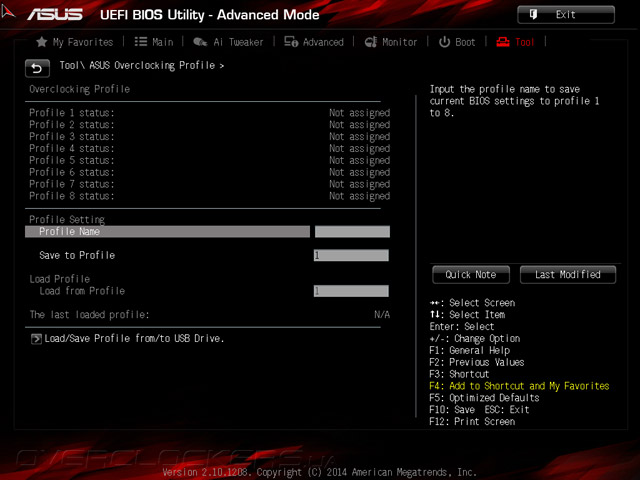Open Quick Note
This screenshot has width=640, height=480.
click(x=471, y=275)
